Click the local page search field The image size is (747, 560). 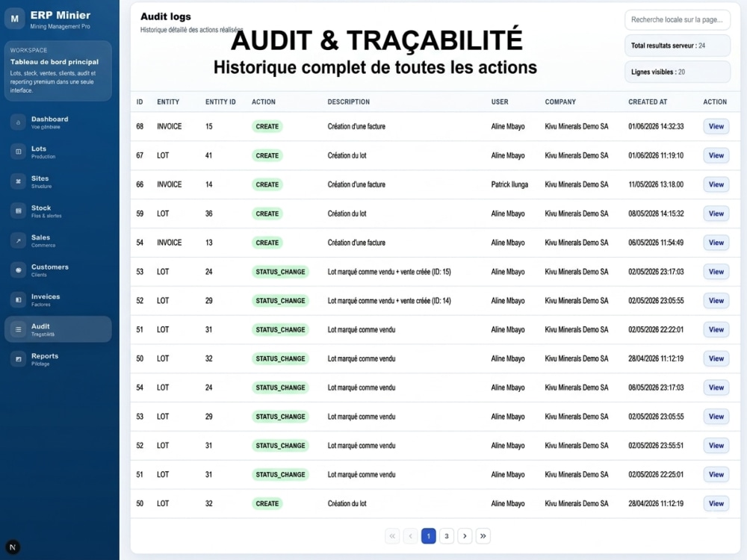[677, 19]
